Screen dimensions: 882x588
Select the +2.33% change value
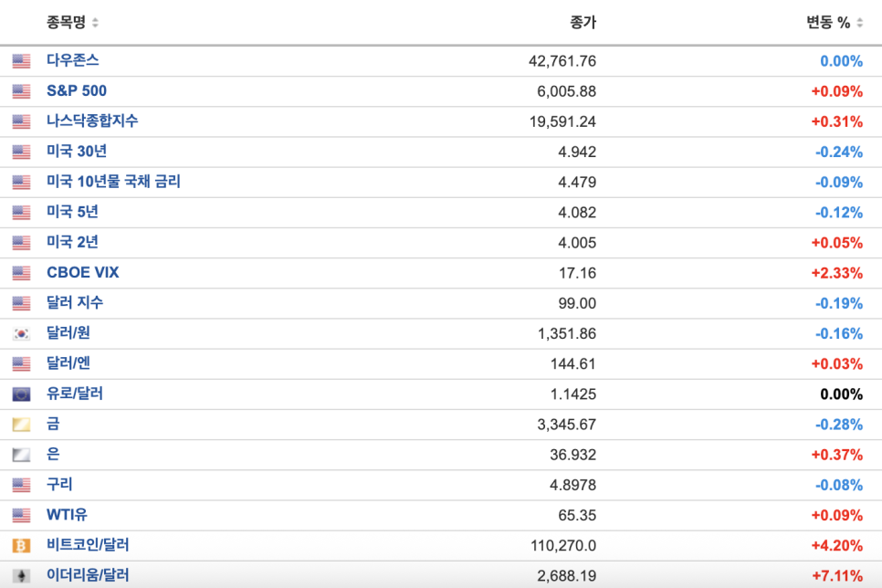pos(836,274)
